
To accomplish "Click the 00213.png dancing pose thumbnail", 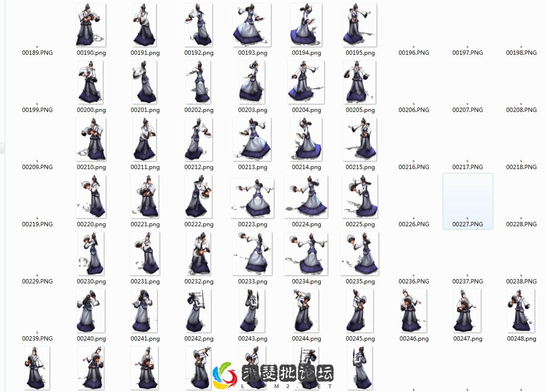I will point(252,139).
